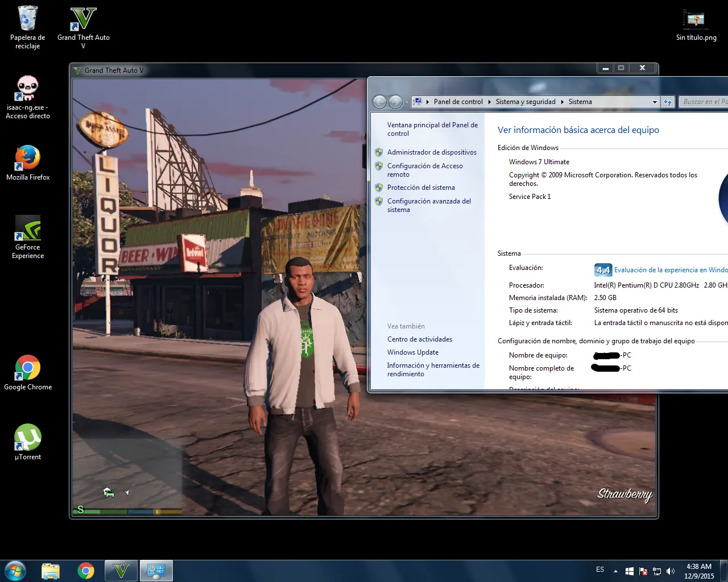Click the Windows flag tray icon

point(630,571)
